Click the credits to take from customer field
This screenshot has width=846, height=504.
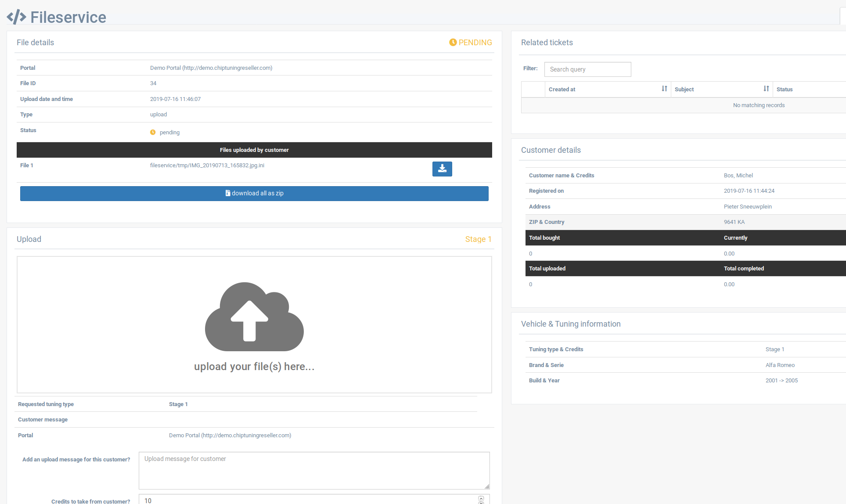[314, 500]
